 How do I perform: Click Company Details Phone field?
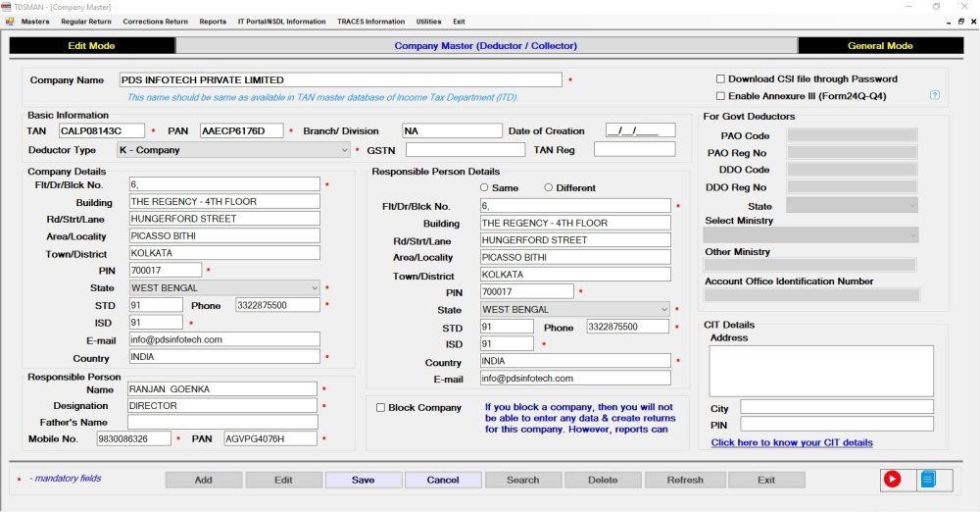277,305
